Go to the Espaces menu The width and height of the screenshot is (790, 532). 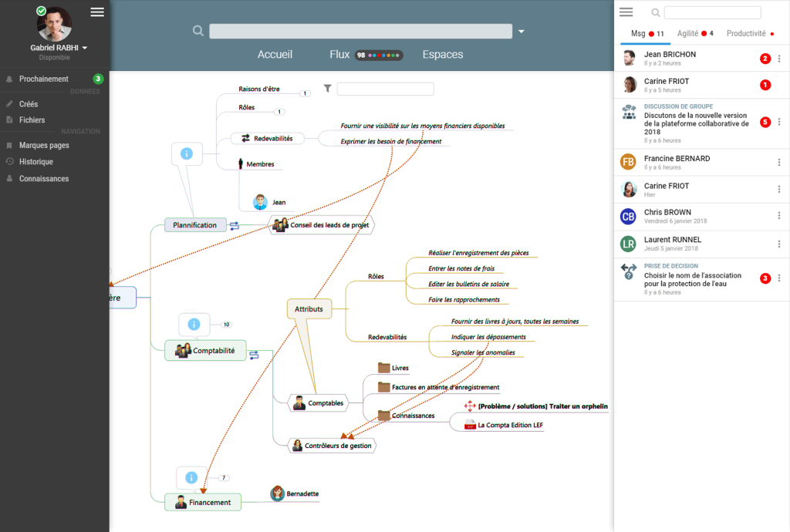443,55
